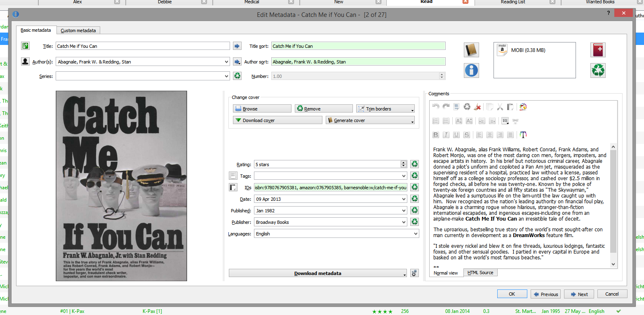Image resolution: width=644 pixels, height=315 pixels.
Task: Open the metadata download configuration gear icon
Action: [x=414, y=273]
